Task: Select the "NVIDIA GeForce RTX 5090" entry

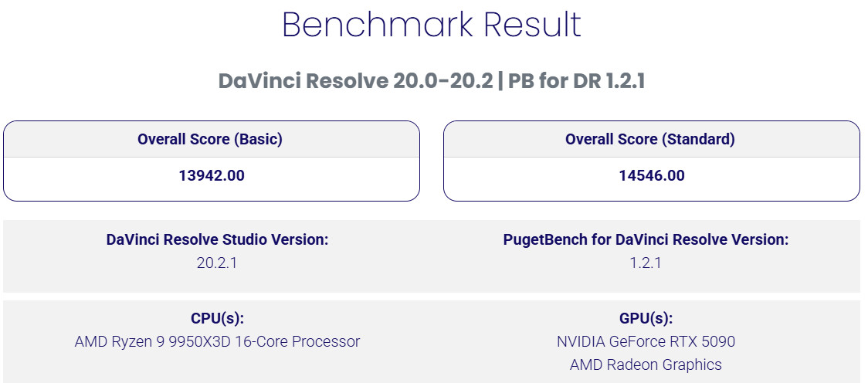Action: pos(646,341)
